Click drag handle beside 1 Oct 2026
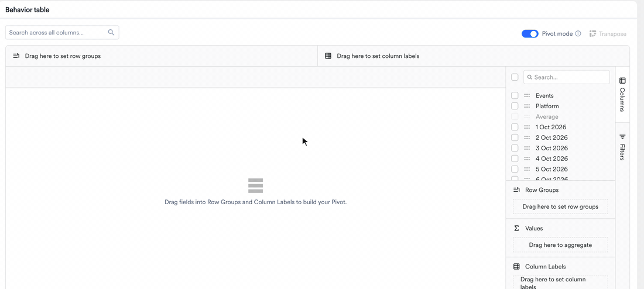Viewport: 644px width, 289px height. pyautogui.click(x=527, y=128)
